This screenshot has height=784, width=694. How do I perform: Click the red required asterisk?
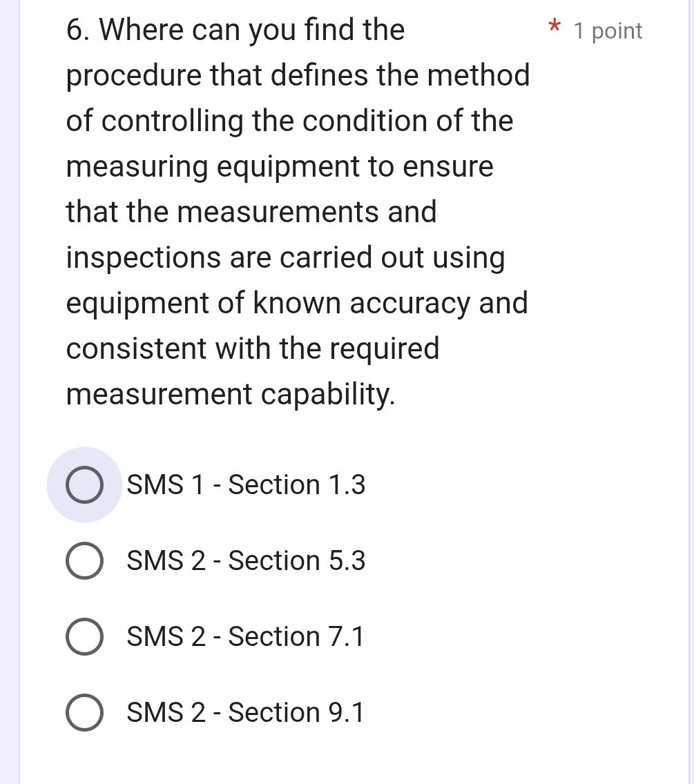coord(555,28)
